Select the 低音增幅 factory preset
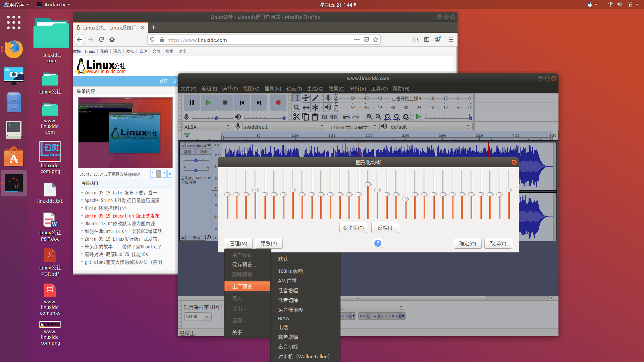This screenshot has width=644, height=362. click(x=305, y=291)
